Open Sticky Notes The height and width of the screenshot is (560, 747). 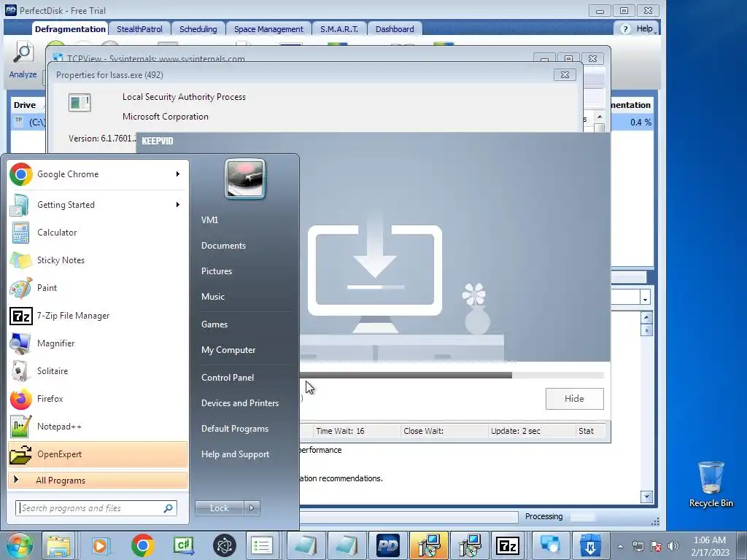click(98, 260)
